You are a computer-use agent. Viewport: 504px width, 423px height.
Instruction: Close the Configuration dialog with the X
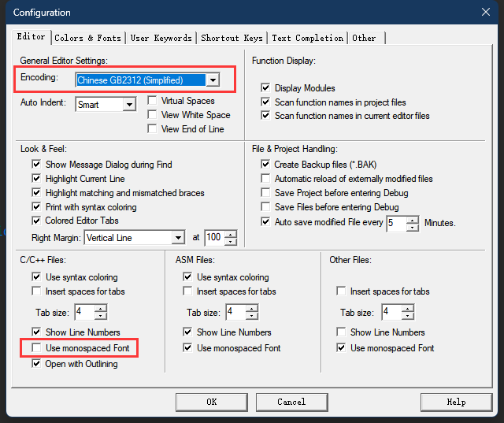coord(486,13)
